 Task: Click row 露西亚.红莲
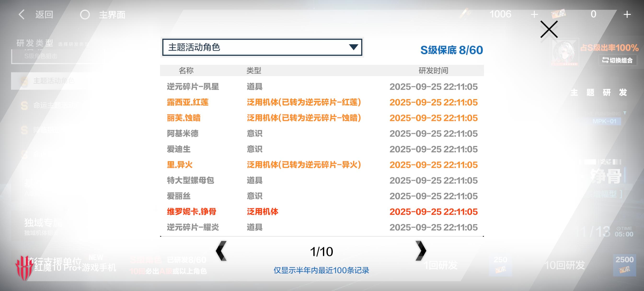322,102
